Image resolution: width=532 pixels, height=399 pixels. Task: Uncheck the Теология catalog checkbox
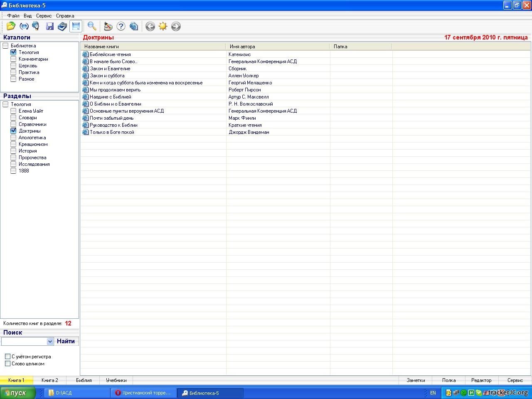13,52
